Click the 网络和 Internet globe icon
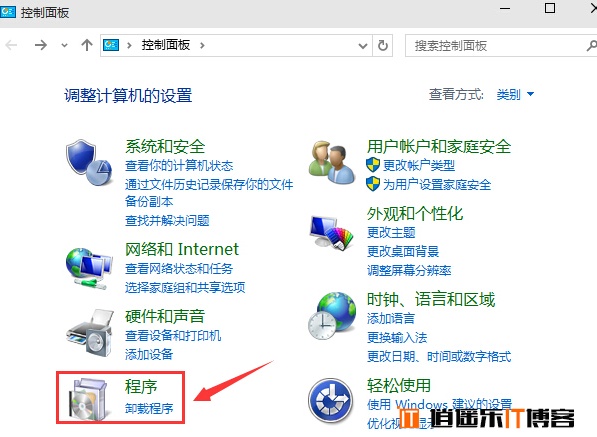The height and width of the screenshot is (437, 597). click(89, 269)
